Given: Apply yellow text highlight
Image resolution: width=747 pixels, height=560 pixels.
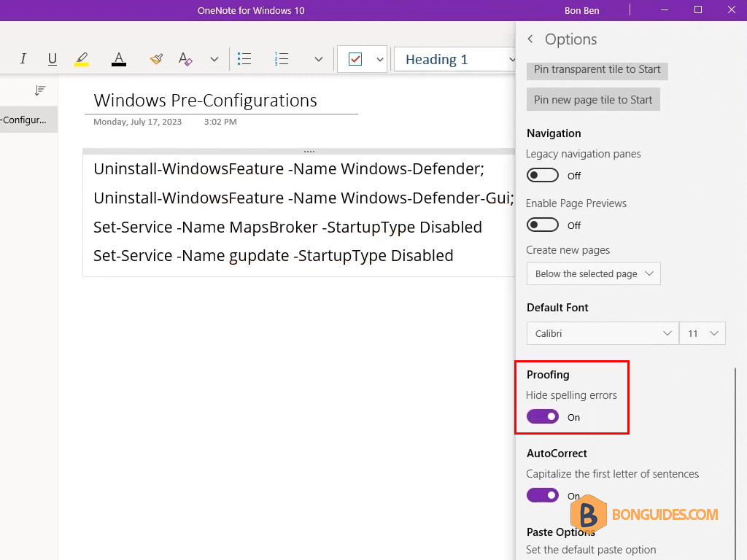Looking at the screenshot, I should coord(82,59).
